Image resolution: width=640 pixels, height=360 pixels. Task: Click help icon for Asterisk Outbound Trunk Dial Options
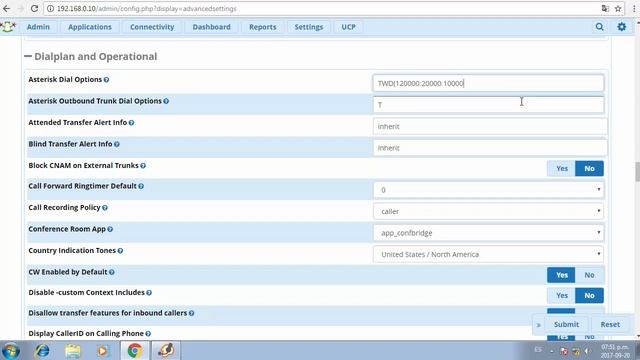(x=166, y=101)
